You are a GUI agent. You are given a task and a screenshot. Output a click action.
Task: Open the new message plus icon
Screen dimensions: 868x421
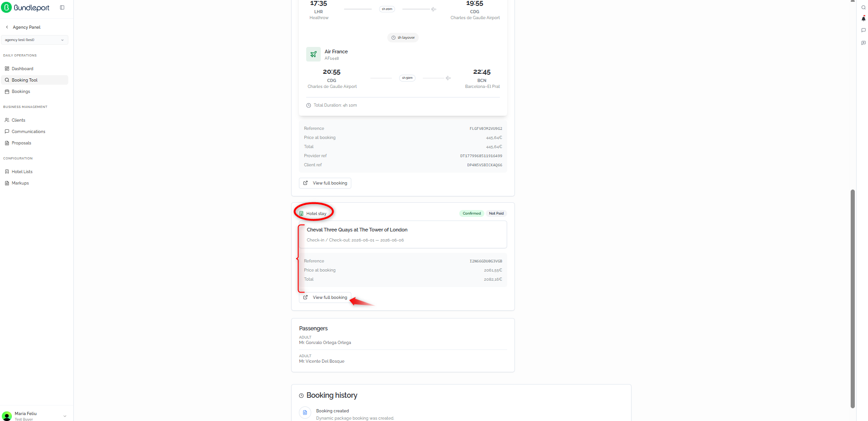pyautogui.click(x=863, y=43)
